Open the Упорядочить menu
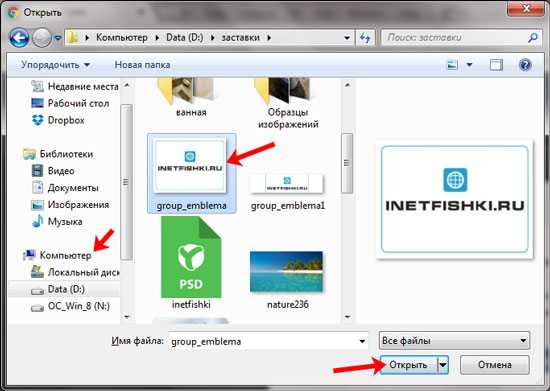Screen dimensions: 550x391 (x=55, y=65)
